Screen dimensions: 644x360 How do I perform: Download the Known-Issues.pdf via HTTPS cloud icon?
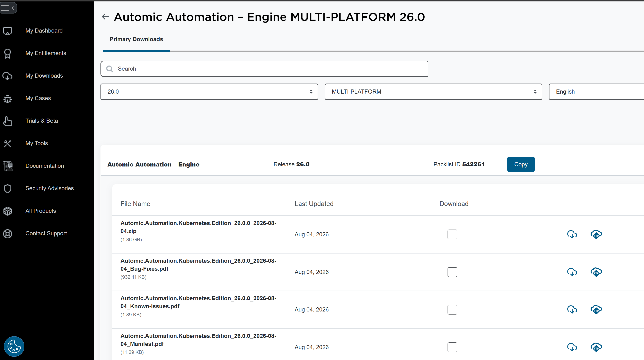(x=572, y=309)
